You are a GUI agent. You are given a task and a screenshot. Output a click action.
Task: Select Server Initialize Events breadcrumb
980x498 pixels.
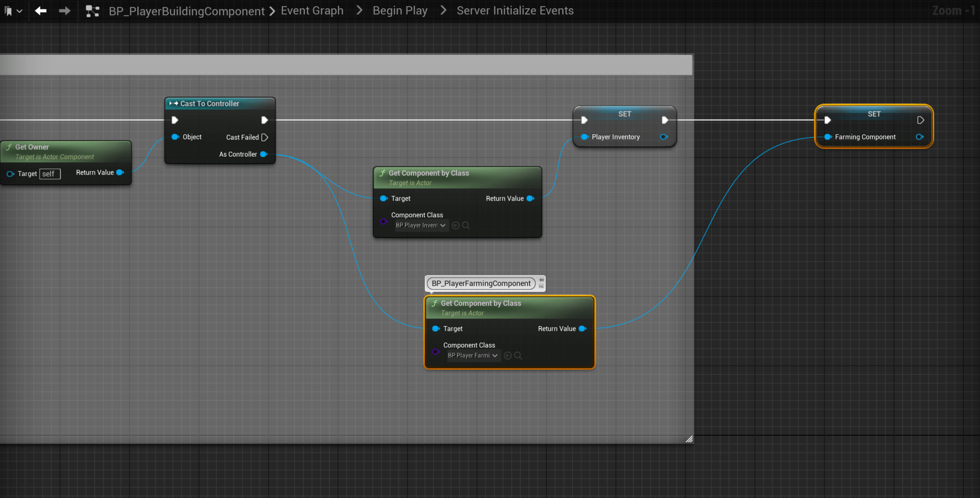click(515, 11)
